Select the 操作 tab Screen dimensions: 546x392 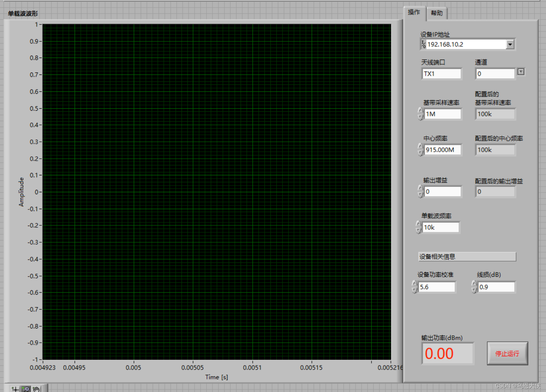[x=414, y=13]
